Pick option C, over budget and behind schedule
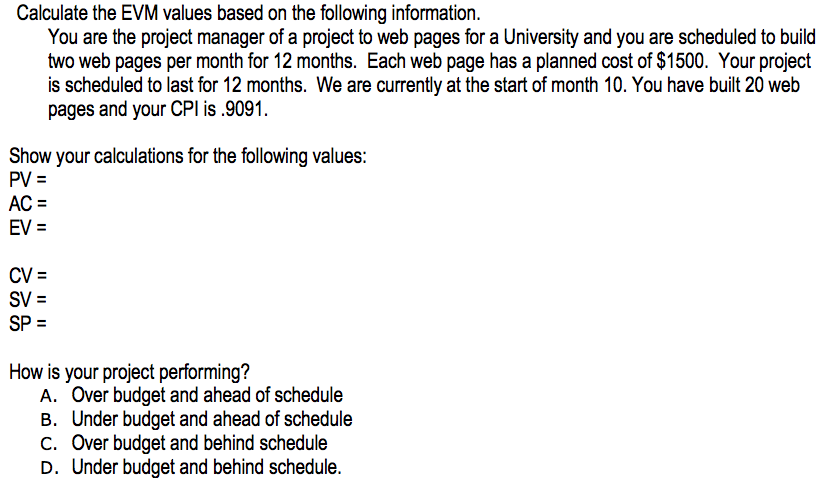The height and width of the screenshot is (484, 821). coord(184,443)
